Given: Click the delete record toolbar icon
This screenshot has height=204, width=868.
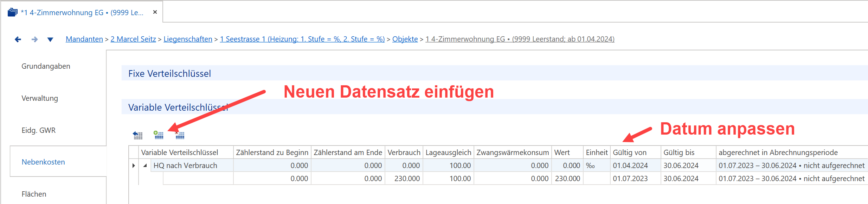Looking at the screenshot, I should tap(180, 135).
